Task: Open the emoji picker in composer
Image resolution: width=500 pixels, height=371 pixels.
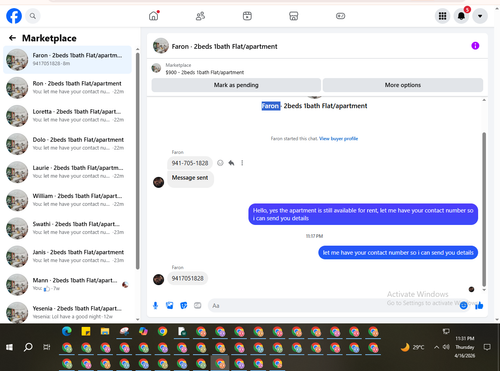Action: coord(463,305)
